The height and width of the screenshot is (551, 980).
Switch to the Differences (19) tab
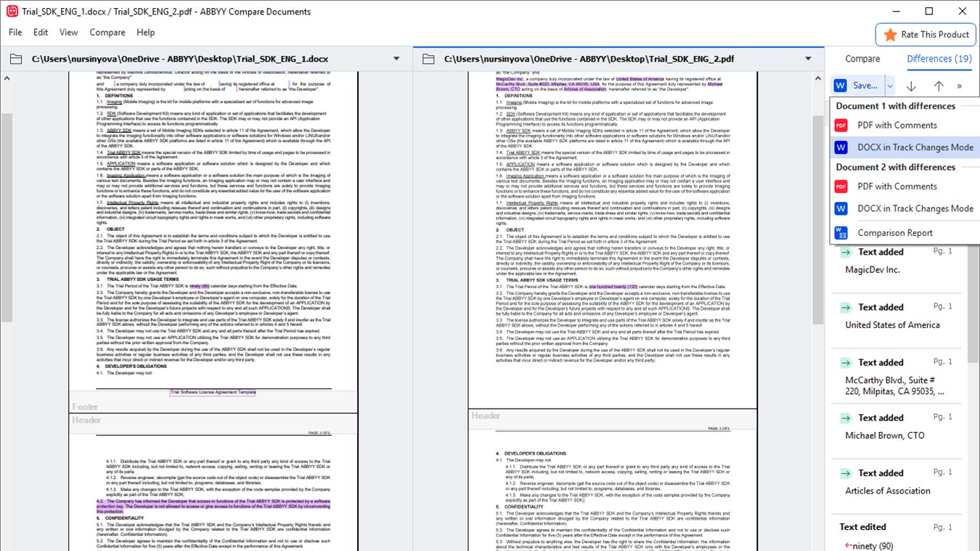click(939, 59)
